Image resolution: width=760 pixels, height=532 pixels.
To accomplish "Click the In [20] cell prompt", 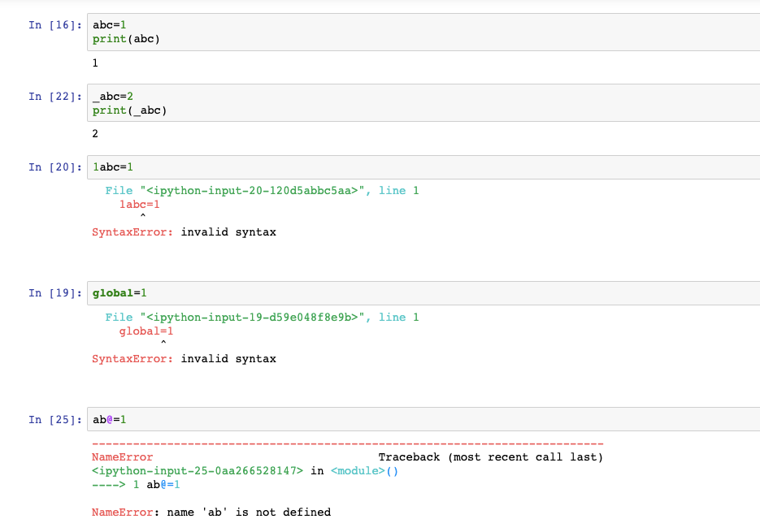I will (x=54, y=167).
